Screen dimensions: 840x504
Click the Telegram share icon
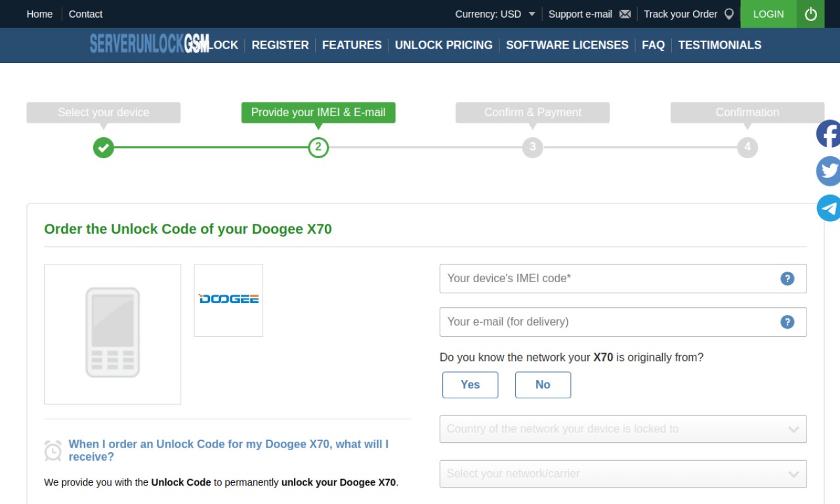(x=828, y=208)
